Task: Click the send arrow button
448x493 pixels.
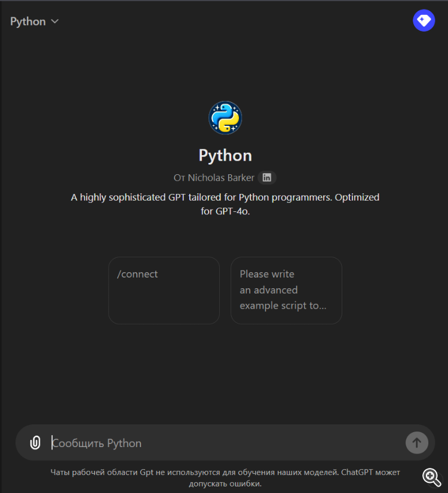Action: [417, 443]
